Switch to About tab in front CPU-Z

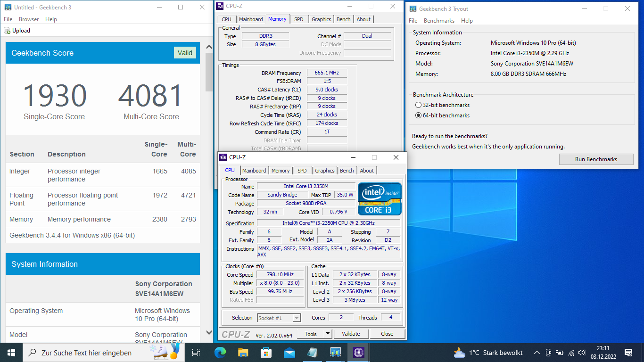click(367, 171)
